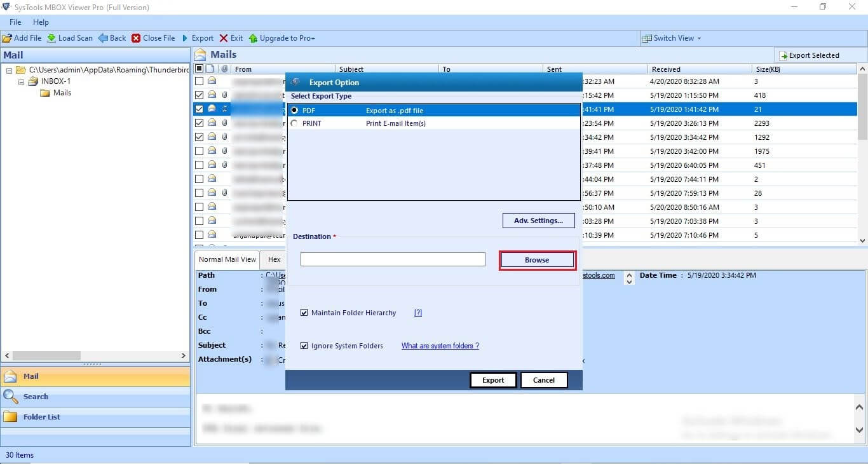Open the File menu

pos(15,22)
